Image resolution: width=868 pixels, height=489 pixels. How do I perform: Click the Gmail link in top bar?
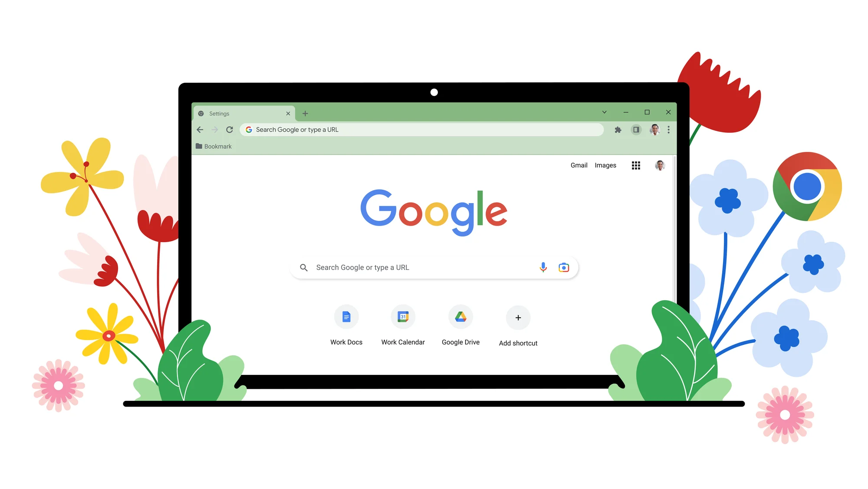(579, 165)
